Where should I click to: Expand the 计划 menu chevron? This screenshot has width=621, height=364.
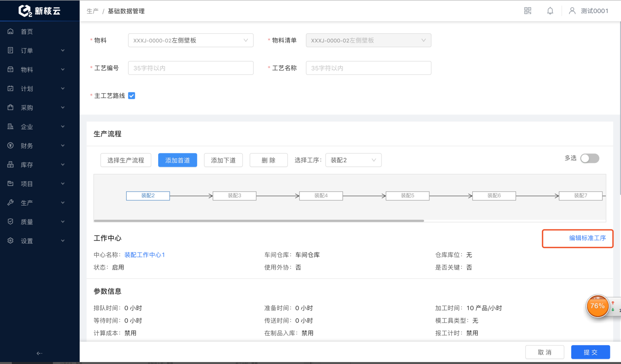pyautogui.click(x=63, y=88)
